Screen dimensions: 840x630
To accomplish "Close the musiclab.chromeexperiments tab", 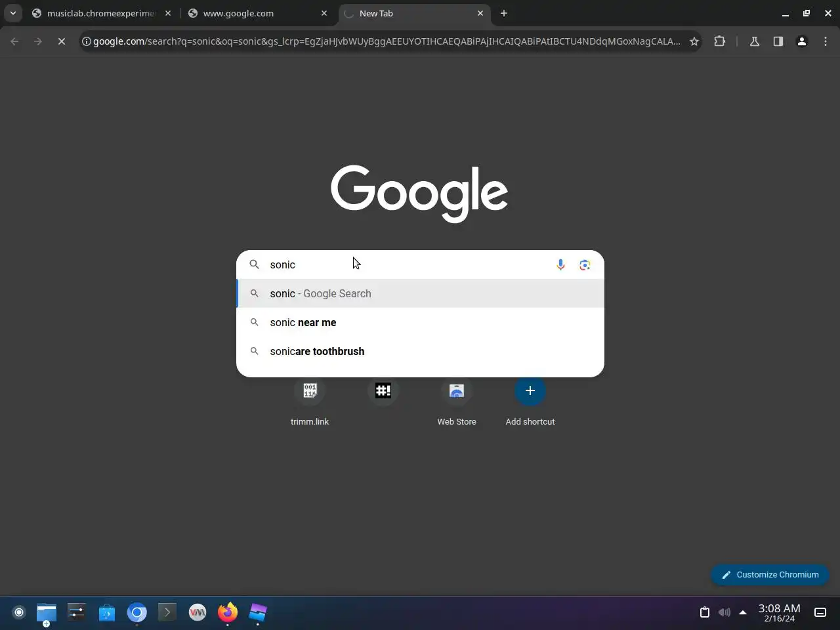I will coord(168,13).
